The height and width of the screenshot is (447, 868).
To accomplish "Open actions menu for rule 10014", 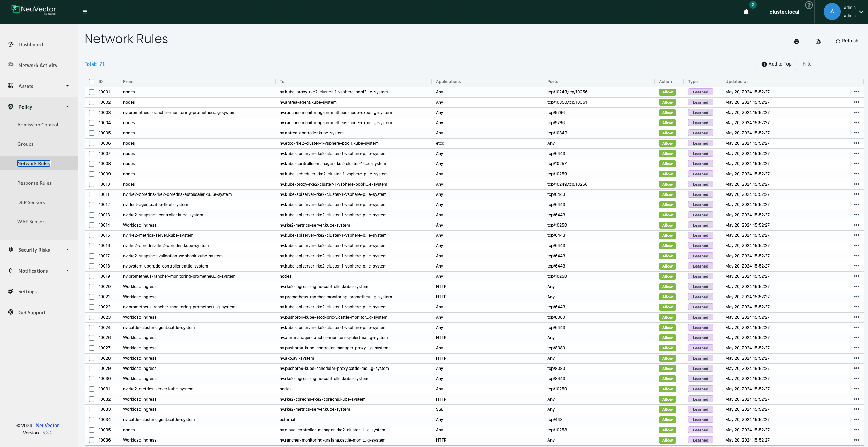I will [856, 225].
